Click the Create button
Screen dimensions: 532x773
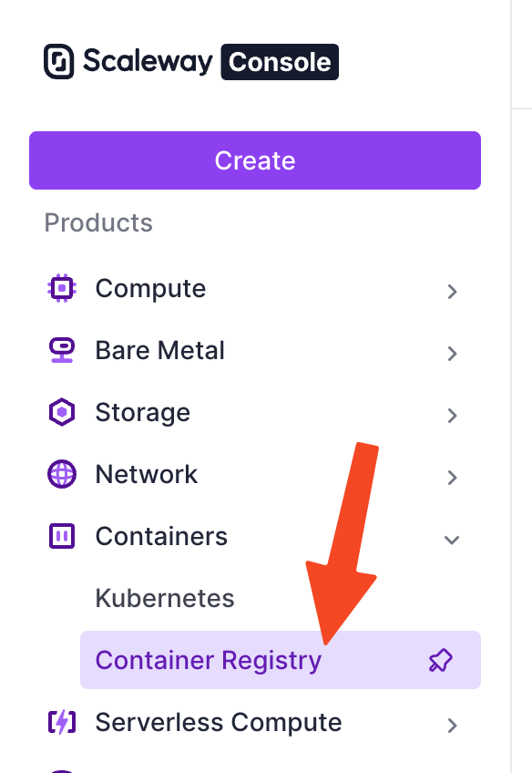[x=254, y=160]
